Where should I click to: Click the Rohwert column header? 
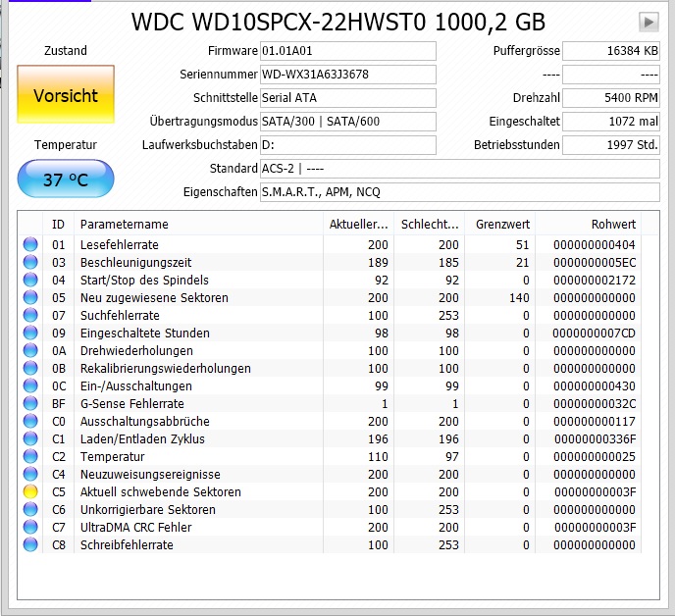[x=589, y=224]
